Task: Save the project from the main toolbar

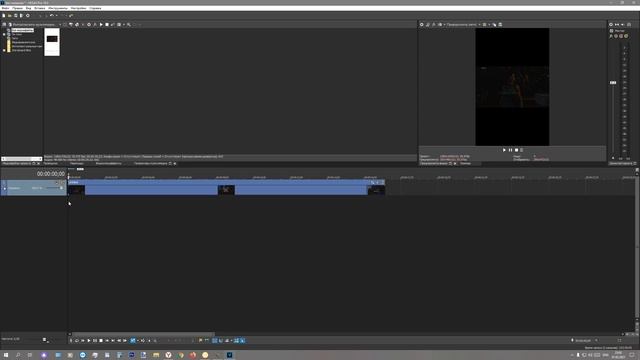Action: (16, 16)
